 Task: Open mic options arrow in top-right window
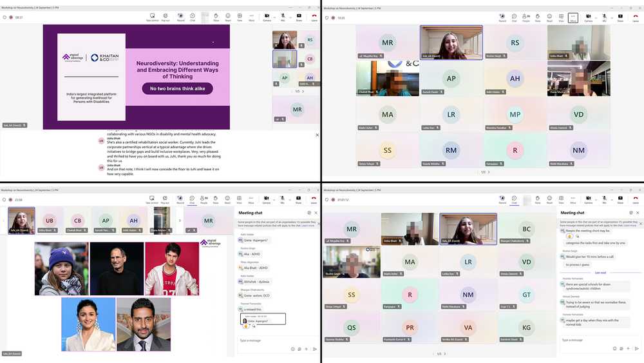[x=612, y=17]
